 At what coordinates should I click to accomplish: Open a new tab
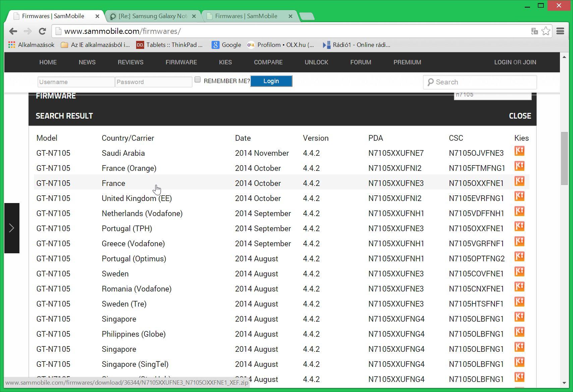click(x=306, y=16)
